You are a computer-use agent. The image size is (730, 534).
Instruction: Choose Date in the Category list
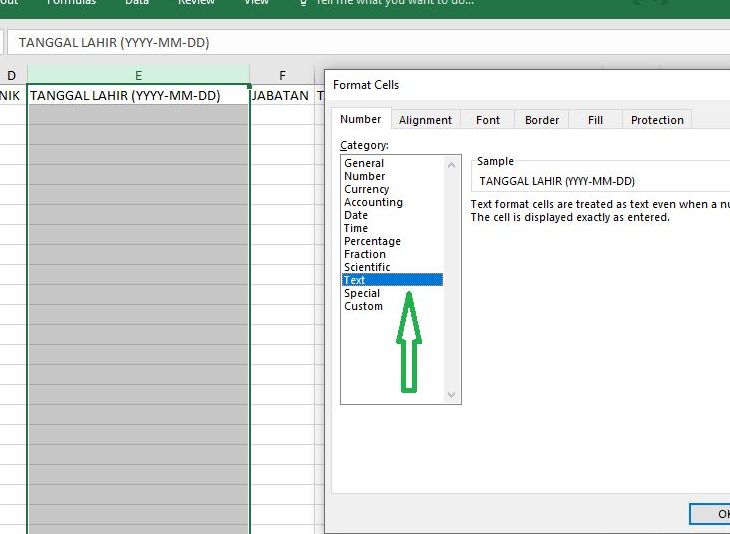[356, 215]
